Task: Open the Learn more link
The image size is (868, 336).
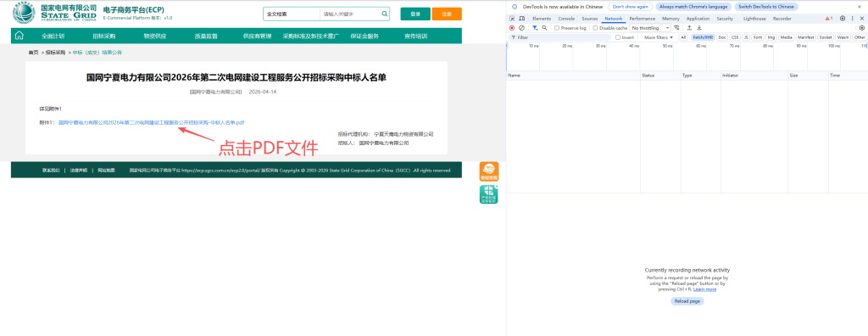Action: point(704,289)
